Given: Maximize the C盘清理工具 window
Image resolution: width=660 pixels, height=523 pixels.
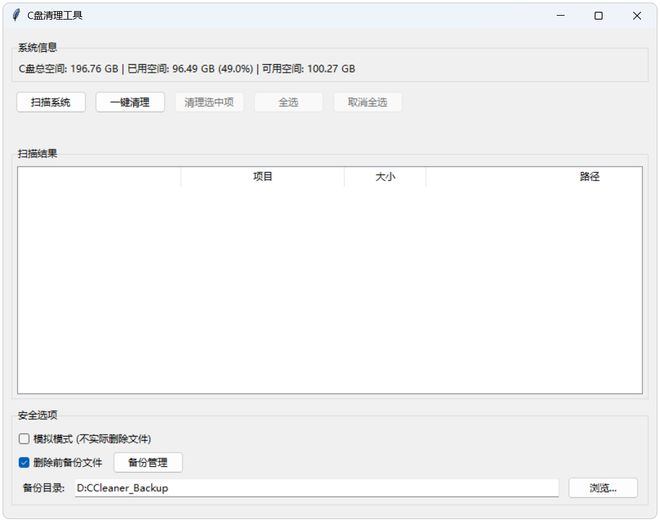Looking at the screenshot, I should coord(598,16).
